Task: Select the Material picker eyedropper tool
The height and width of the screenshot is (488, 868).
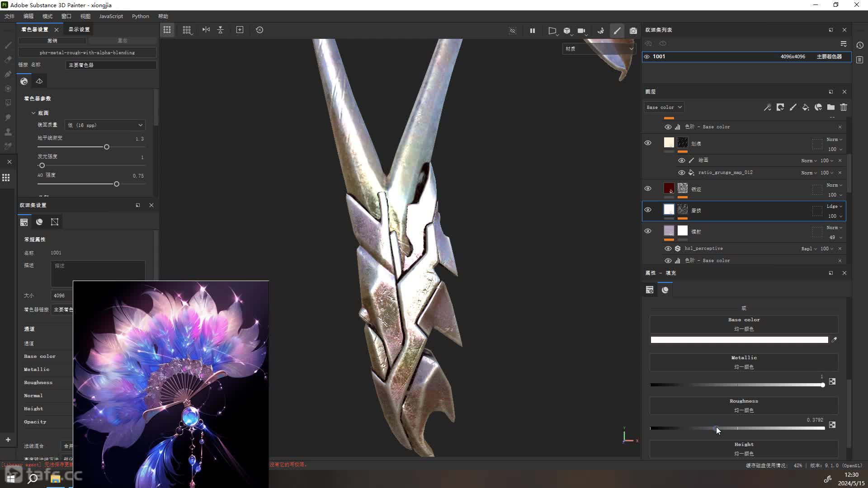Action: tap(8, 146)
